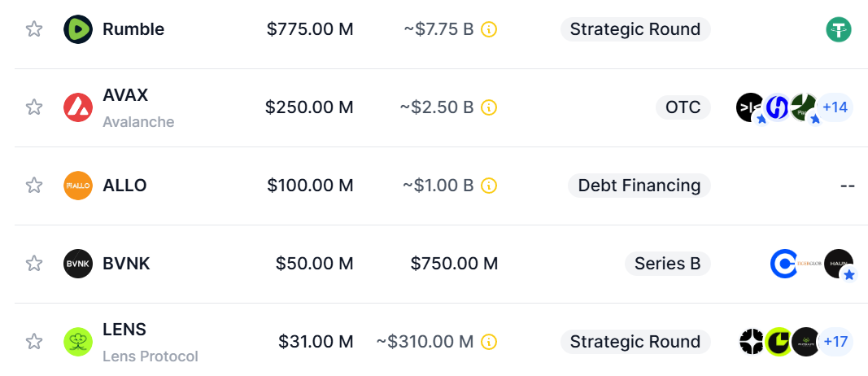Image resolution: width=868 pixels, height=376 pixels.
Task: Click the orange ALLO logo
Action: (78, 186)
